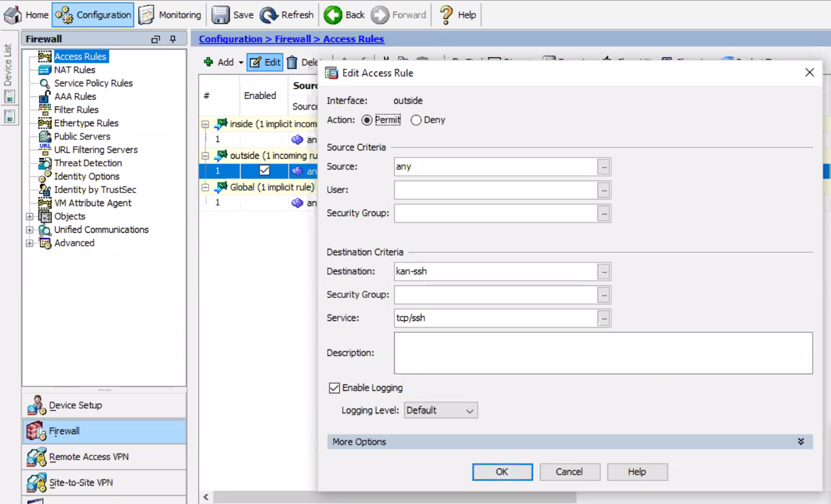Click the dialog's Help button
The height and width of the screenshot is (504, 831).
coord(637,472)
